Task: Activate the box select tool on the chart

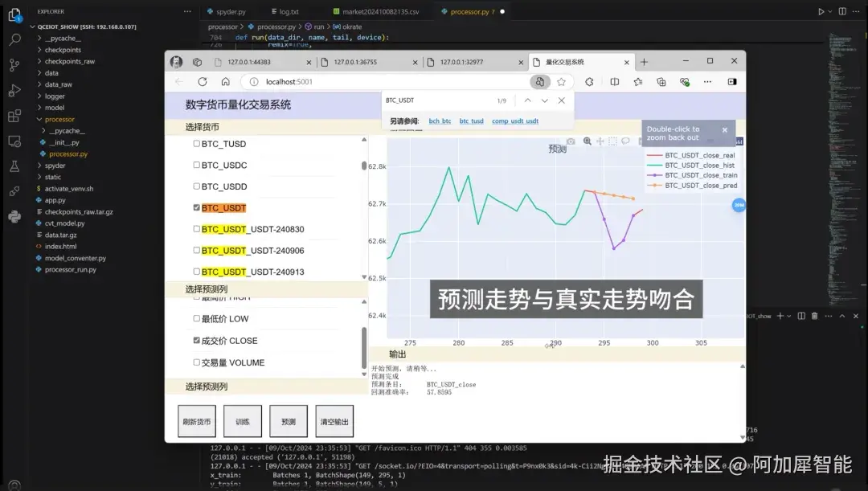Action: click(x=612, y=140)
